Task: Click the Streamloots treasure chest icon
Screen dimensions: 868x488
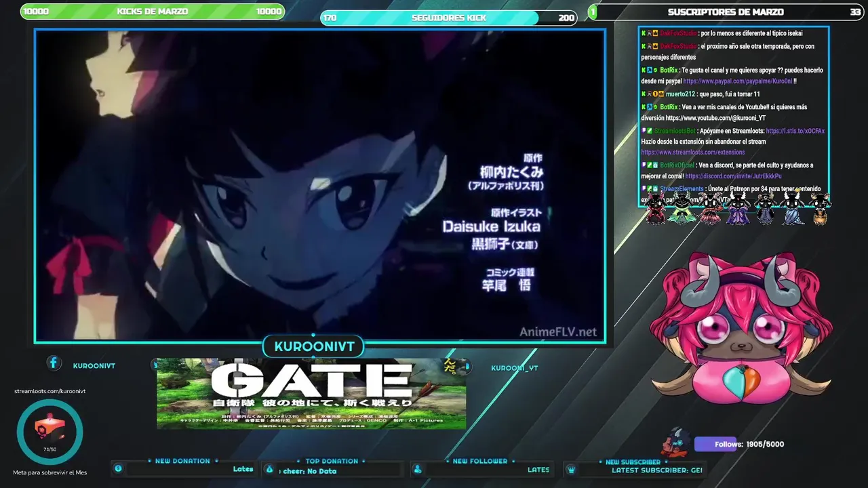Action: (x=50, y=428)
